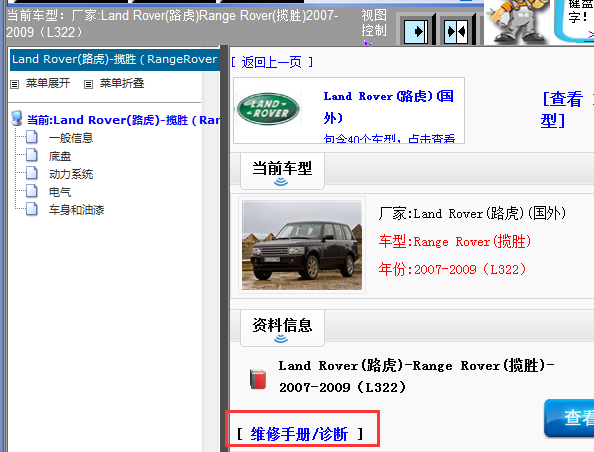594x452 pixels.
Task: Click the mechanic mascot image
Action: [x=517, y=22]
